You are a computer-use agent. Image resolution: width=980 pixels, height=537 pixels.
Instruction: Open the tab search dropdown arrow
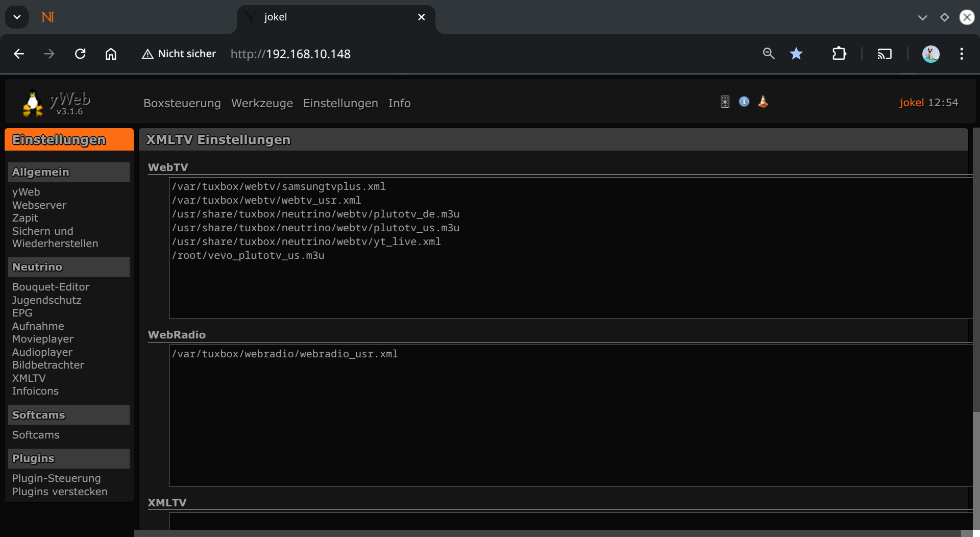click(17, 17)
